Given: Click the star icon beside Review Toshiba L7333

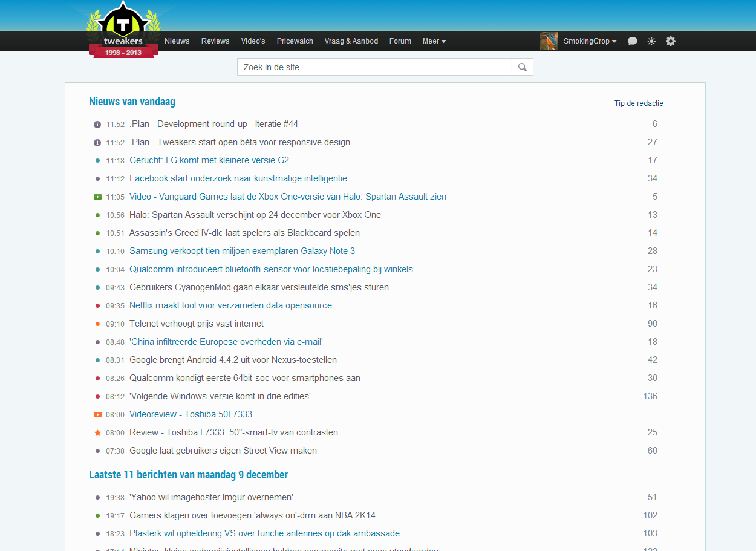Looking at the screenshot, I should click(97, 432).
